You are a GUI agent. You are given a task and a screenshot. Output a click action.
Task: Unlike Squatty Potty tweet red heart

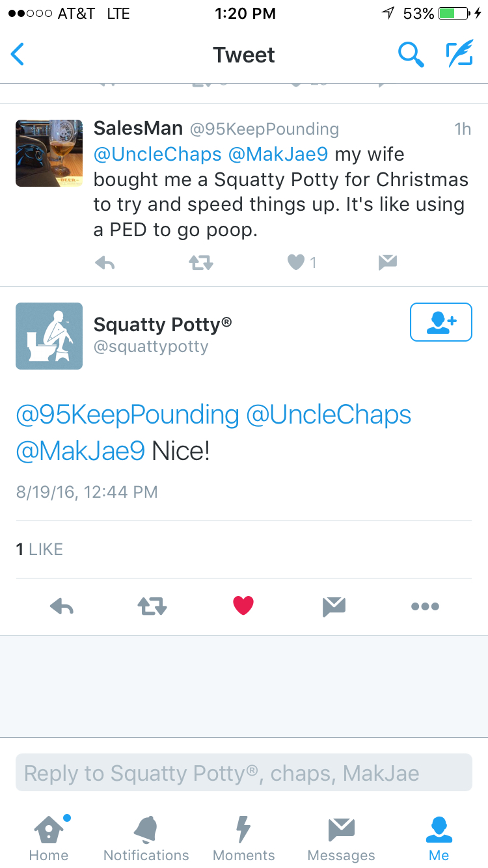[243, 606]
